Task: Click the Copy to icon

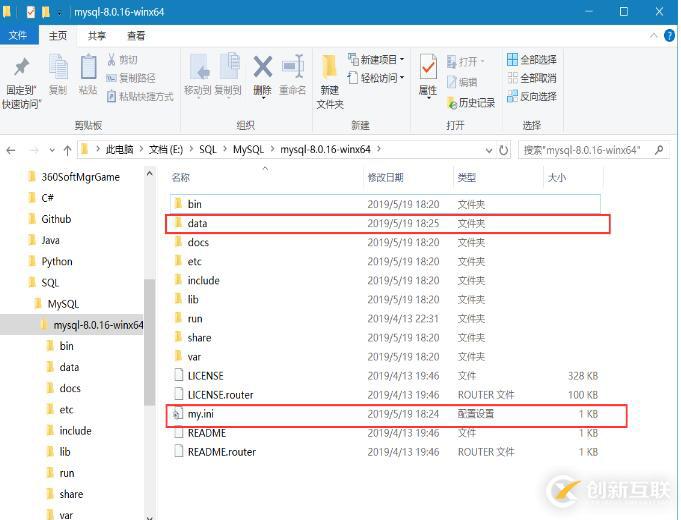Action: [229, 66]
